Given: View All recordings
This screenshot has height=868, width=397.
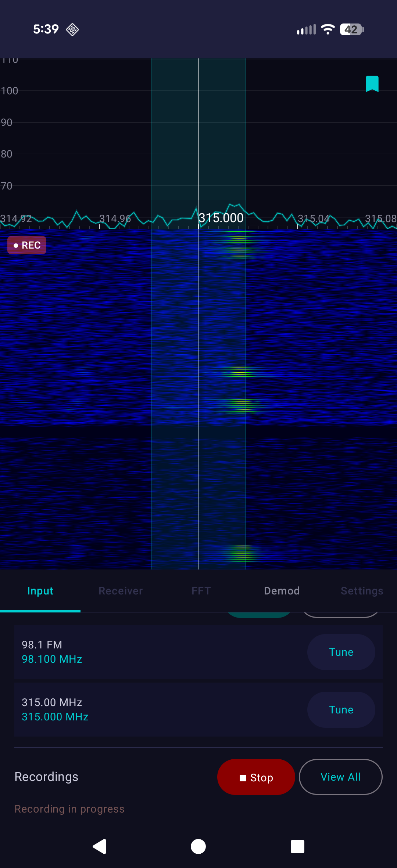Looking at the screenshot, I should [341, 777].
